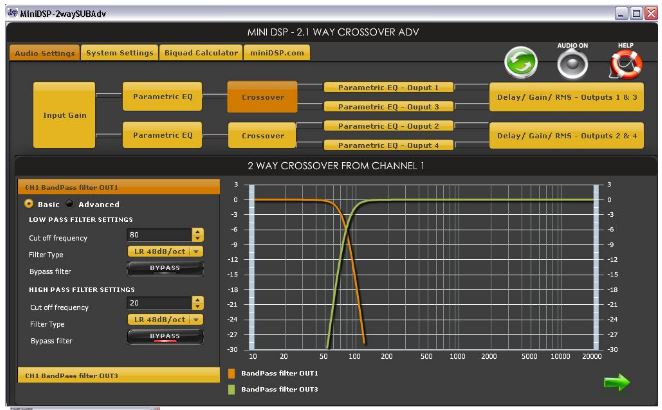
Task: Collapse the CH1 BandPass filter OUT1 header
Action: pyautogui.click(x=119, y=187)
